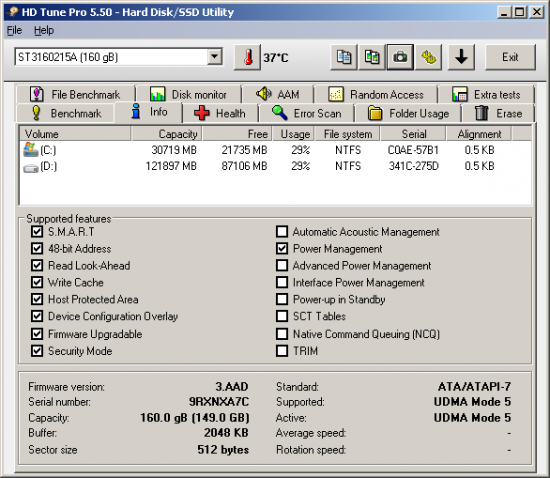Open the Random Access tab

point(376,94)
